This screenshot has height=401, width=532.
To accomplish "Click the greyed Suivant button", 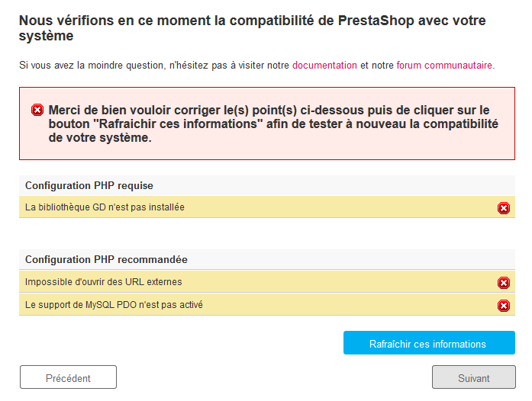I will pos(473,377).
